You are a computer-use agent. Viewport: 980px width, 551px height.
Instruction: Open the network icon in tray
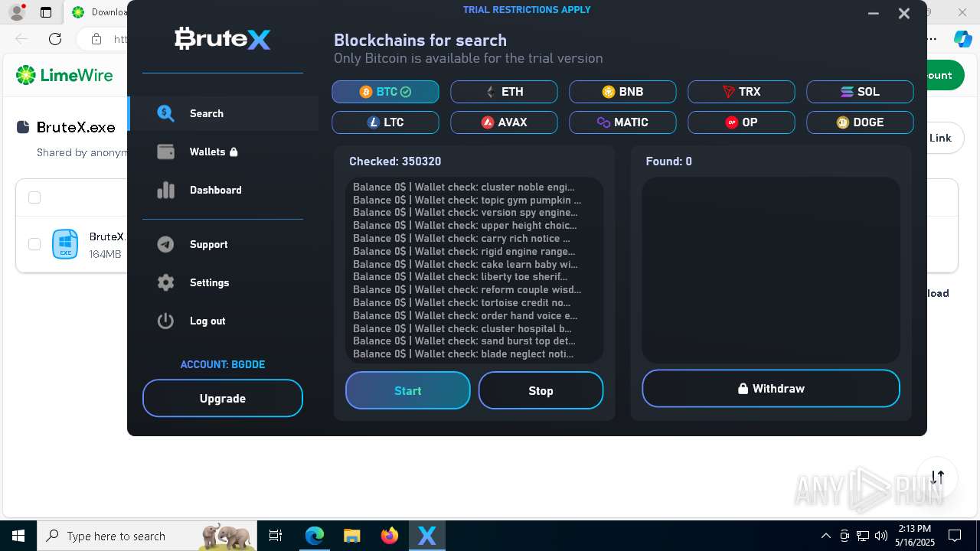point(863,536)
